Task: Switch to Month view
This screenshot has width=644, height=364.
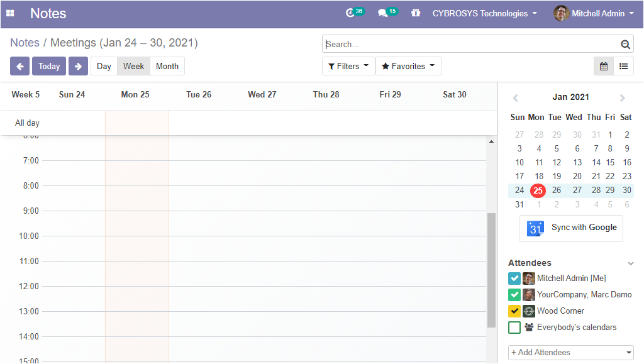Action: click(167, 66)
